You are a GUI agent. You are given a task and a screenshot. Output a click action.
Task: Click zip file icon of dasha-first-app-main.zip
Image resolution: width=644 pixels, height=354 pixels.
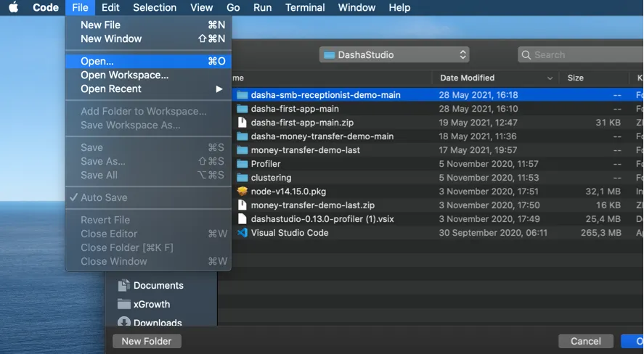pyautogui.click(x=242, y=123)
